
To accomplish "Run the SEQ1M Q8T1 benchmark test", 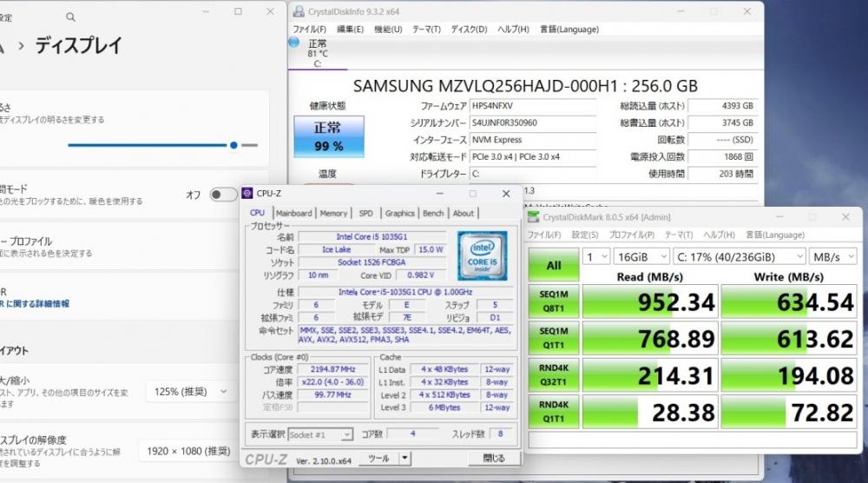I will pyautogui.click(x=553, y=301).
